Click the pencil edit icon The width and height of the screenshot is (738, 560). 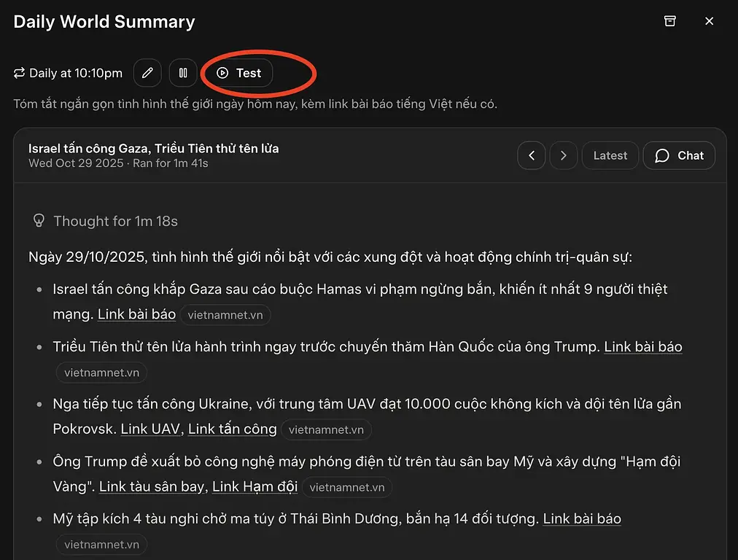147,73
